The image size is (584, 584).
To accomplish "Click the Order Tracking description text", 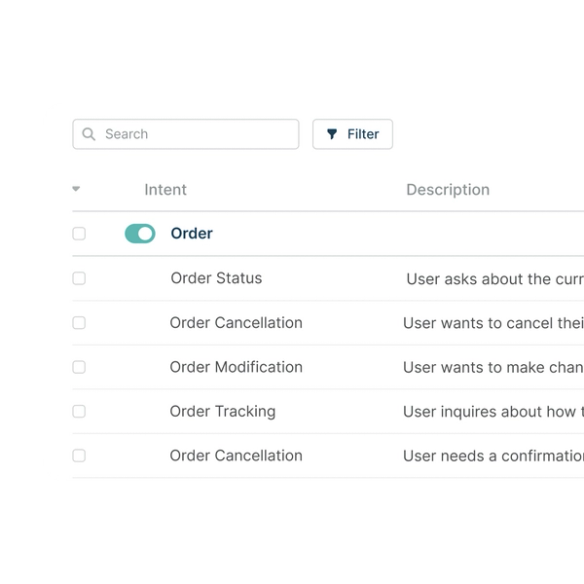I will pyautogui.click(x=493, y=412).
